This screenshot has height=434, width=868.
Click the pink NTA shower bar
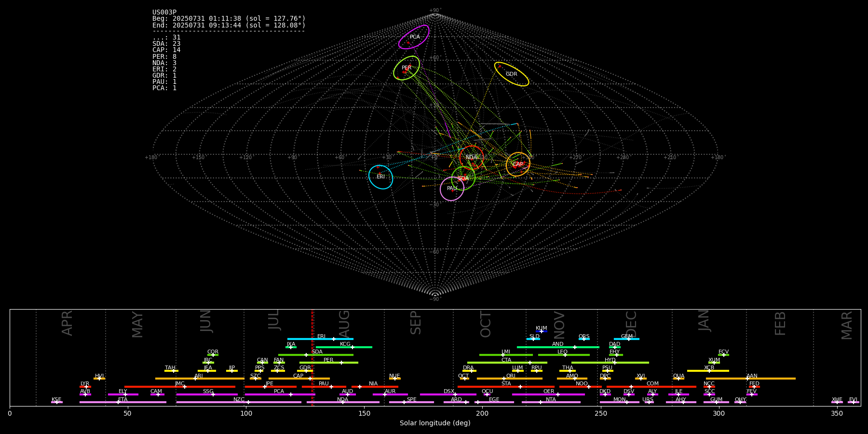click(551, 402)
